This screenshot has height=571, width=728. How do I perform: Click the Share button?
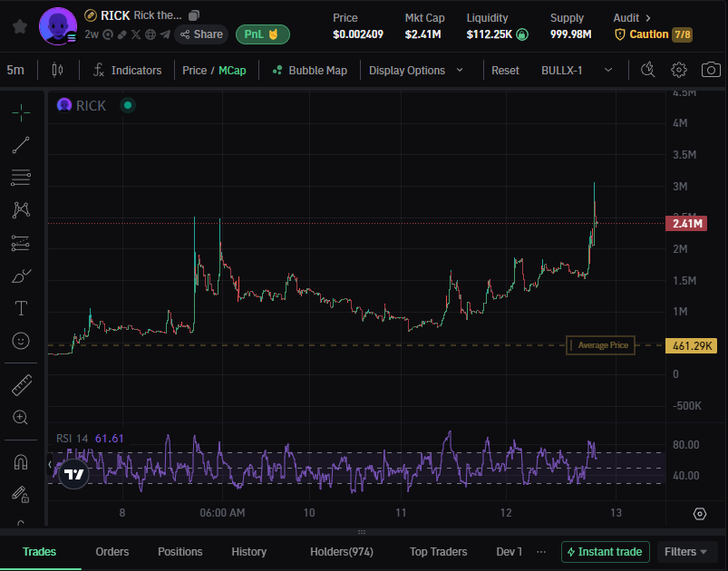pos(201,34)
